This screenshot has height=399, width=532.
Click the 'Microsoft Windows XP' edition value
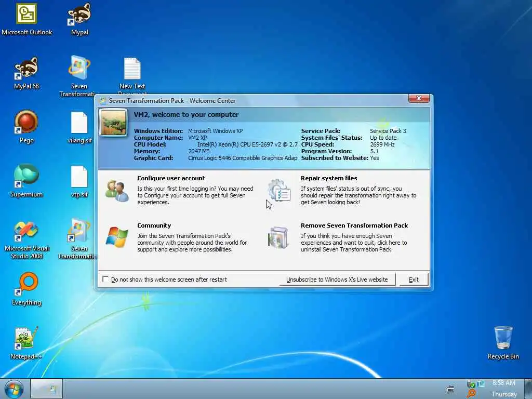pyautogui.click(x=216, y=131)
